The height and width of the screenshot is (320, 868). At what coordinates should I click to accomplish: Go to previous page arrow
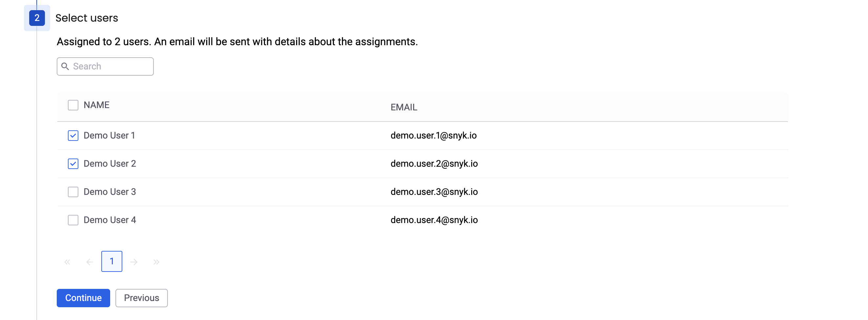pos(89,262)
